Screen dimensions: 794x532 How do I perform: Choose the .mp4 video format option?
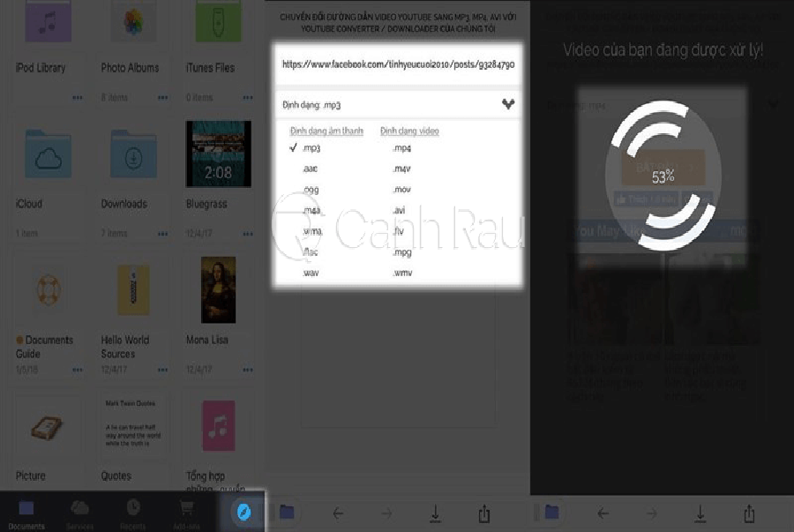point(401,148)
